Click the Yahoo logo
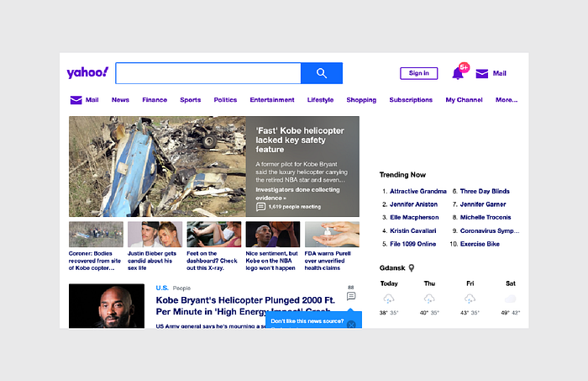The width and height of the screenshot is (588, 381). [x=87, y=72]
